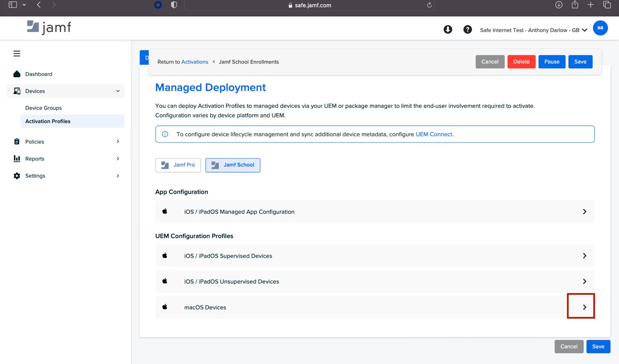Click the Dashboard icon in the sidebar
The image size is (619, 364).
(17, 74)
